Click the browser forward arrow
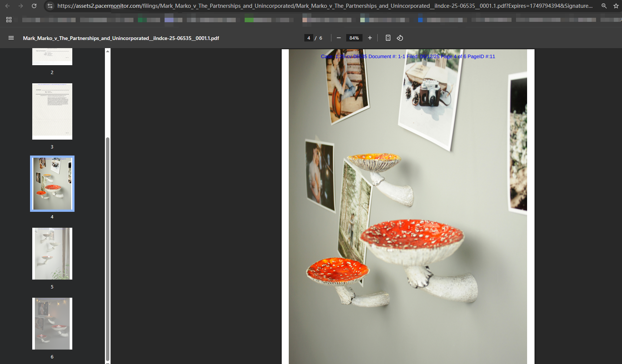 click(x=21, y=6)
